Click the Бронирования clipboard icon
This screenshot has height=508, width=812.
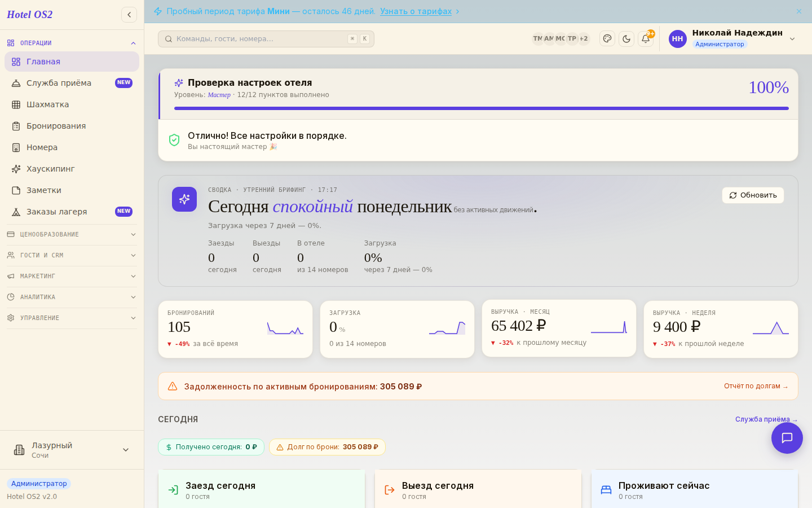[16, 126]
